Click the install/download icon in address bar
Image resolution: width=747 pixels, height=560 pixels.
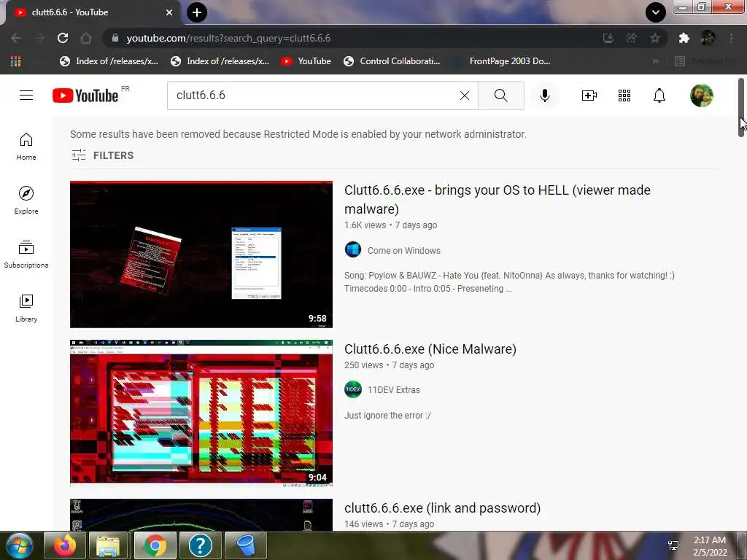coord(608,38)
